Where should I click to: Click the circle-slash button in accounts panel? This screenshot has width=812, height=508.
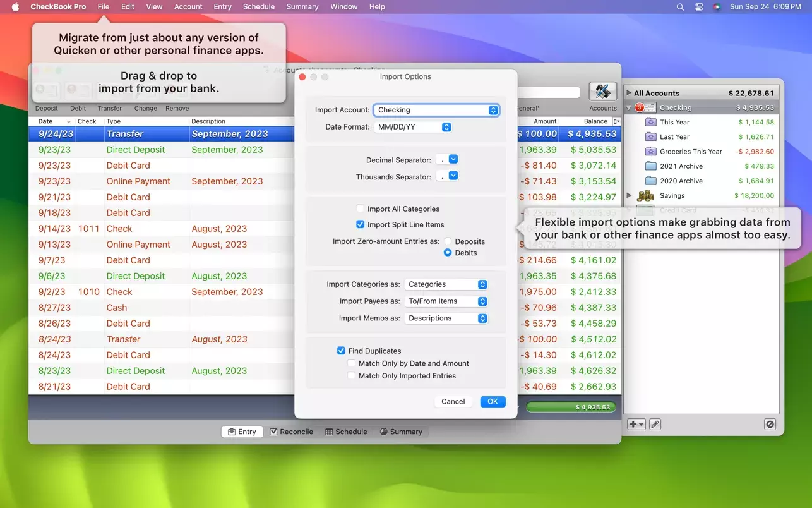[x=770, y=425]
